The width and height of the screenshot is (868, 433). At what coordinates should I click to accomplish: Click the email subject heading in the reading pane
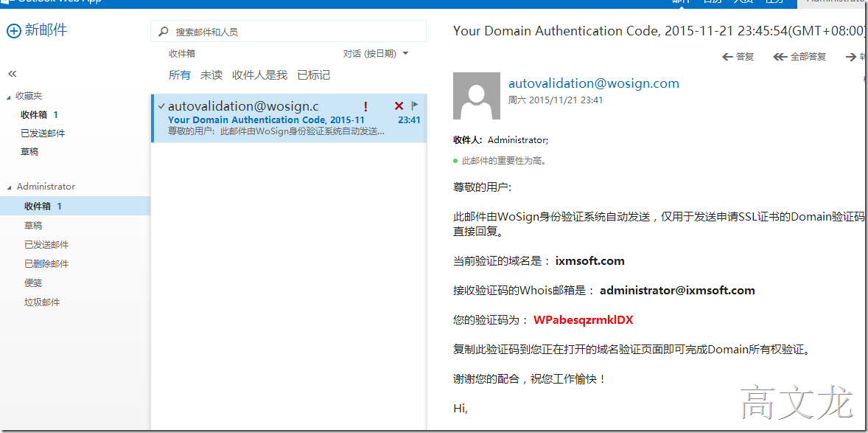pyautogui.click(x=659, y=30)
